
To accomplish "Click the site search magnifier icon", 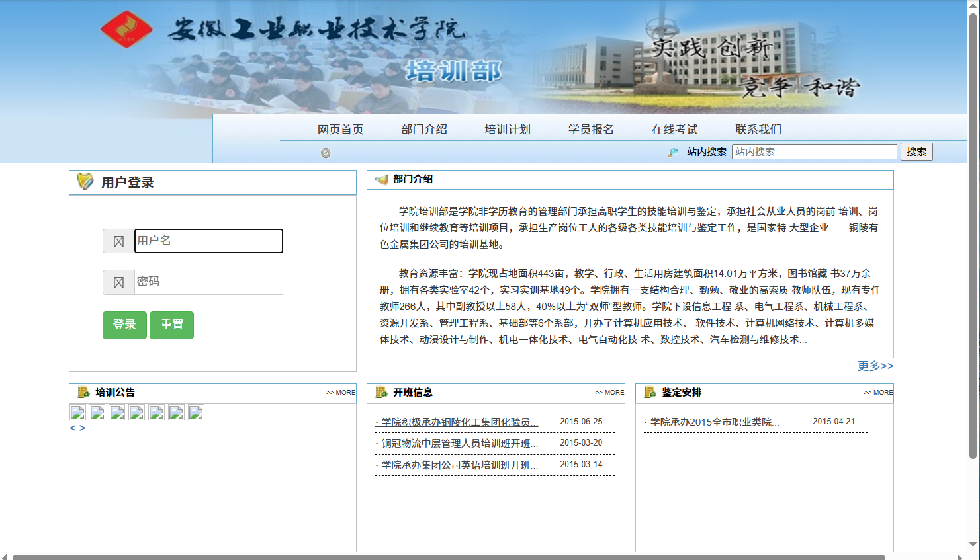I will (673, 152).
